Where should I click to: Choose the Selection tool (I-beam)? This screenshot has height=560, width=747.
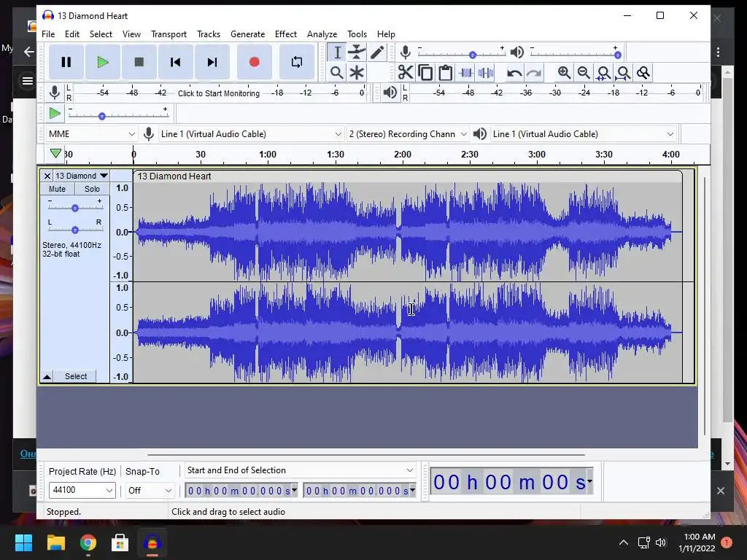[337, 52]
